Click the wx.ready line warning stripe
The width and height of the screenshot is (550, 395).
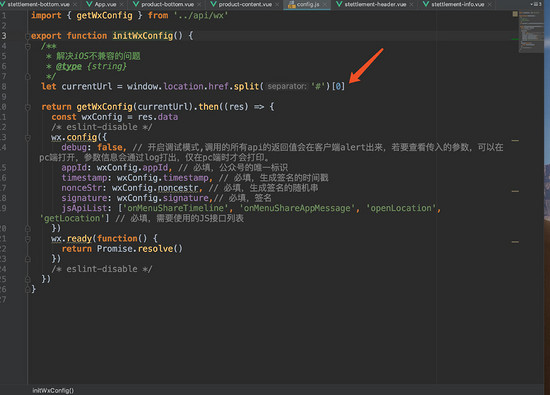click(x=515, y=242)
